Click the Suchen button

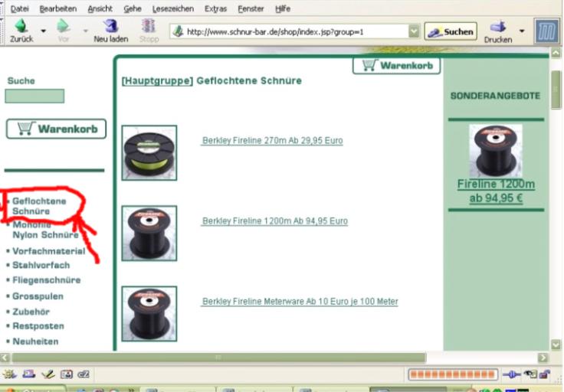tap(451, 31)
